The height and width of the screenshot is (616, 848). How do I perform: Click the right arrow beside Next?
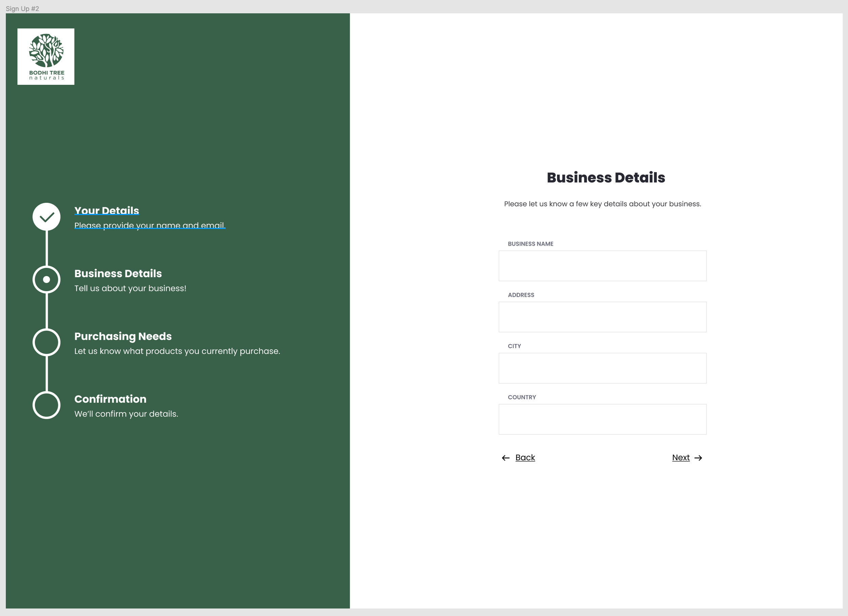pos(698,458)
